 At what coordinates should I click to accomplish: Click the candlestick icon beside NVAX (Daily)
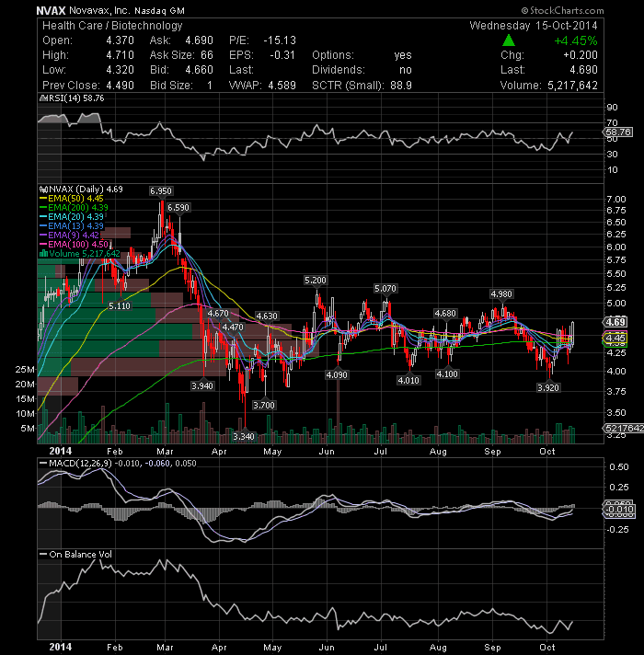click(43, 190)
